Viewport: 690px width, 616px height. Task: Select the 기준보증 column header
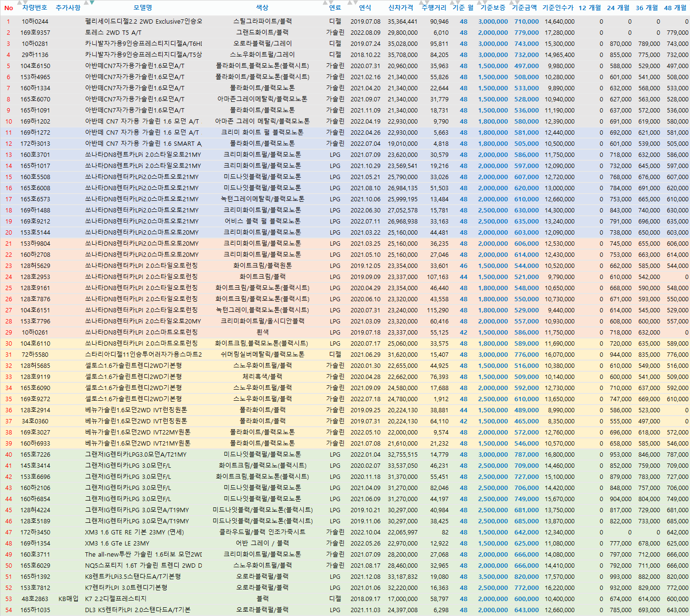(x=493, y=8)
